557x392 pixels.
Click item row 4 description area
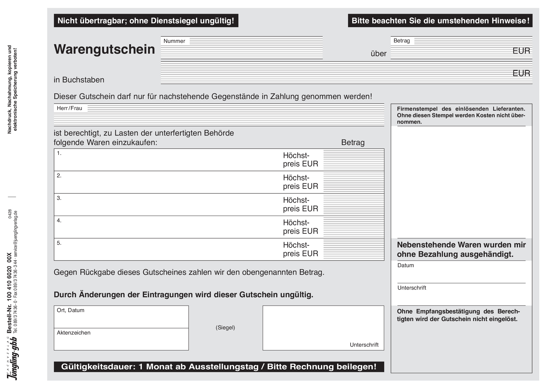pos(167,227)
